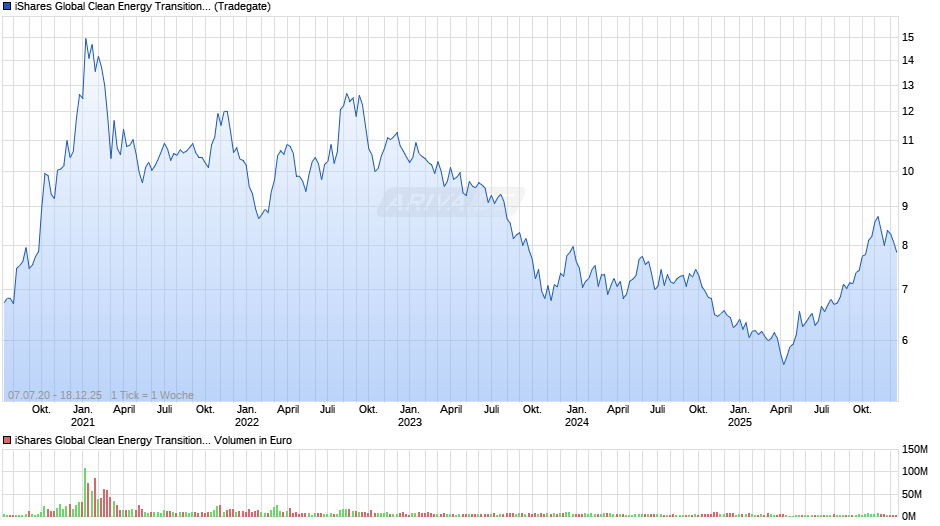The image size is (940, 526).
Task: Click price axis label 9
Action: point(905,206)
